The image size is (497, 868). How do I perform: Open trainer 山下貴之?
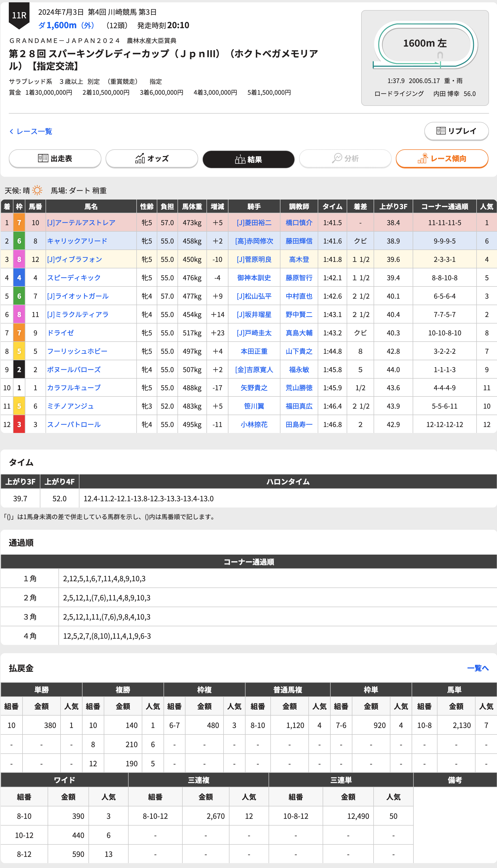(299, 351)
